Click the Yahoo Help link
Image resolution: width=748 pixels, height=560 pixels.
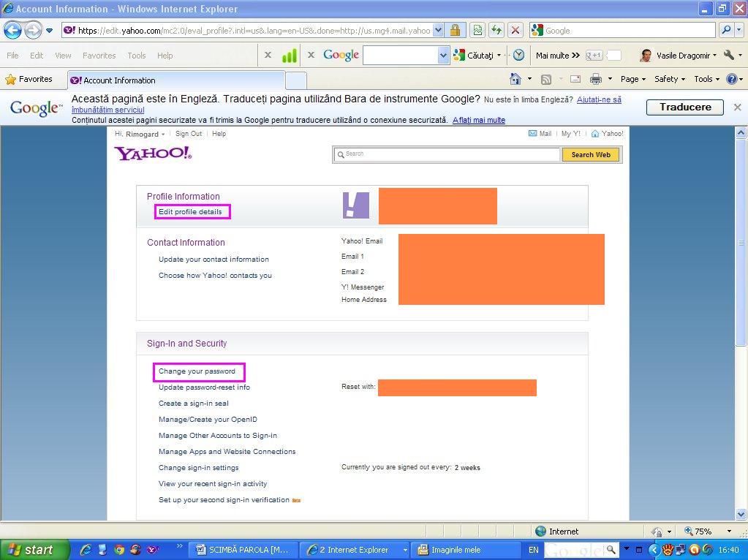tap(219, 134)
